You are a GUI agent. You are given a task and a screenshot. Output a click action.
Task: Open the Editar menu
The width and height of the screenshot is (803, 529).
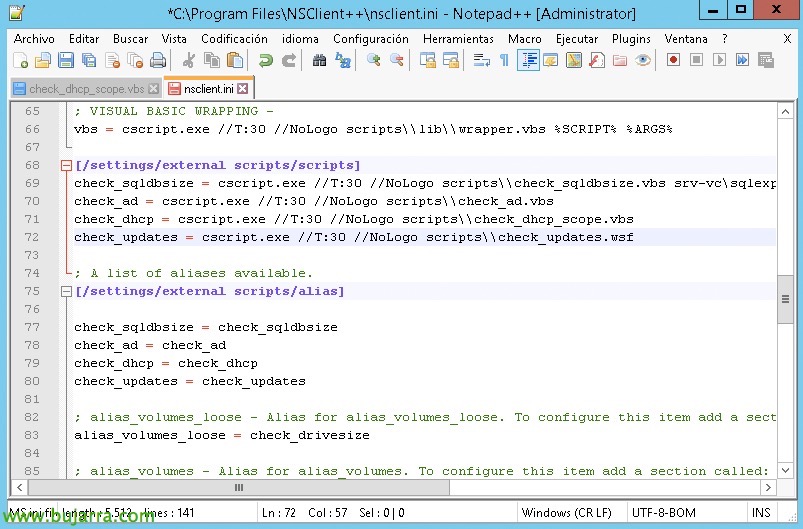[x=84, y=39]
